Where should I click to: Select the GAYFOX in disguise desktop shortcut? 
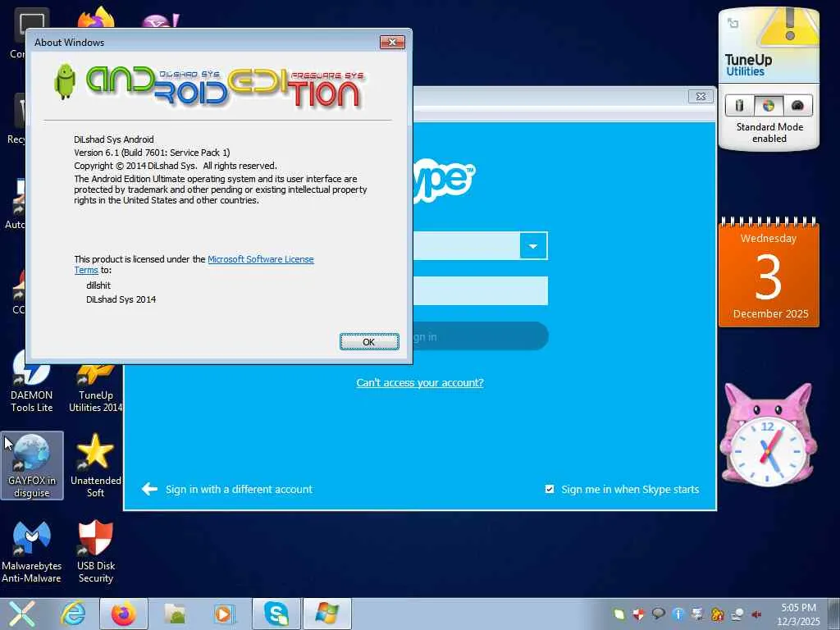pyautogui.click(x=32, y=466)
